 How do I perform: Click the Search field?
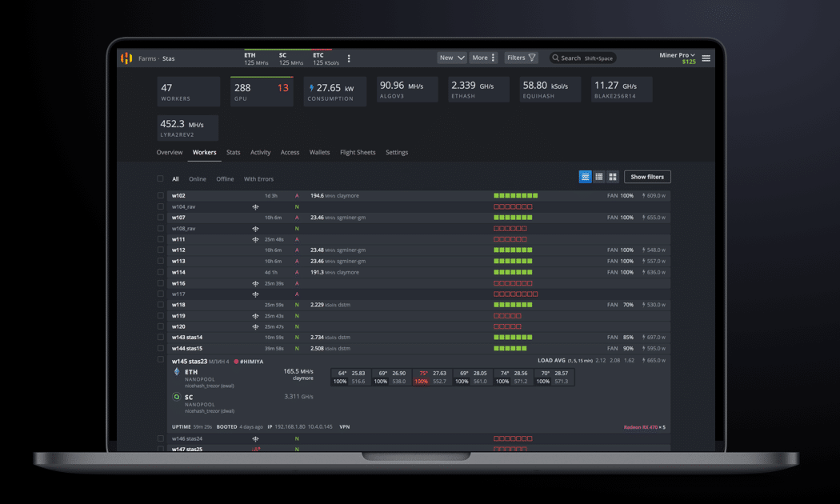coord(582,58)
